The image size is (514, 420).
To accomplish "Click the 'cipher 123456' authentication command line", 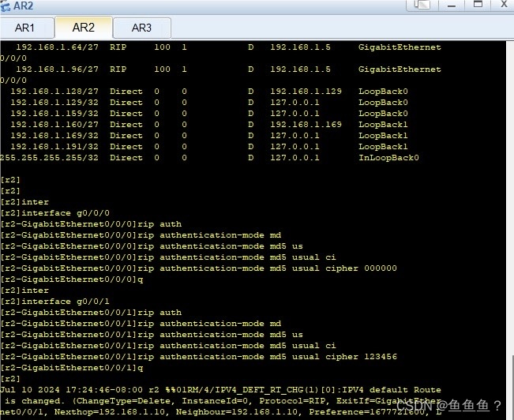I will click(199, 357).
